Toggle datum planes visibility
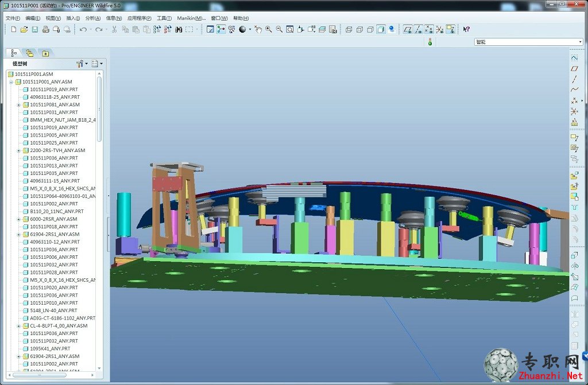Image resolution: width=588 pixels, height=385 pixels. [408, 29]
